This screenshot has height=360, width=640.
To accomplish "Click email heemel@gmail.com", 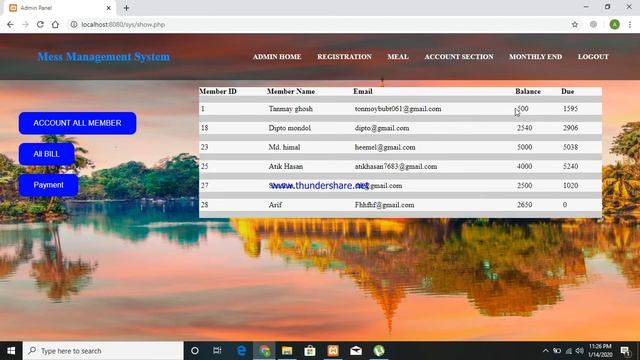I will coord(385,147).
